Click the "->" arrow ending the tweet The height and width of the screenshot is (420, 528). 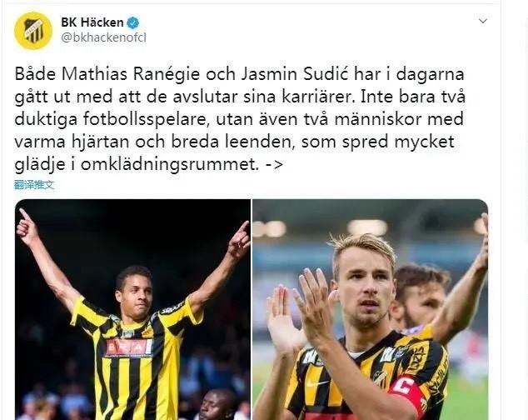pyautogui.click(x=273, y=164)
